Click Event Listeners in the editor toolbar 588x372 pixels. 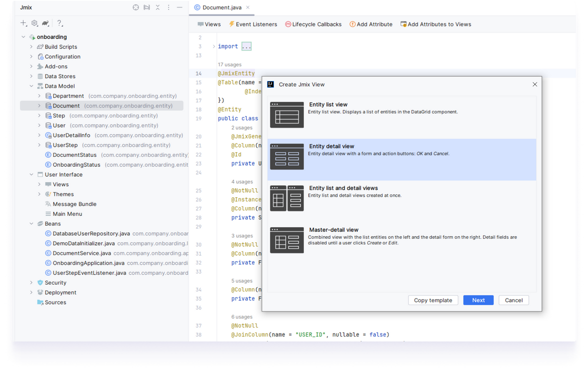[253, 24]
